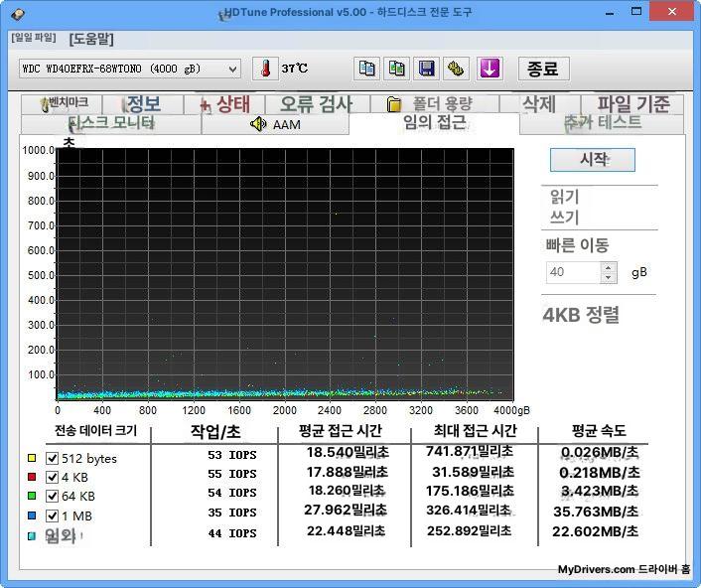This screenshot has width=701, height=588.
Task: Increase the gB value with the up stepper arrow
Action: point(609,267)
